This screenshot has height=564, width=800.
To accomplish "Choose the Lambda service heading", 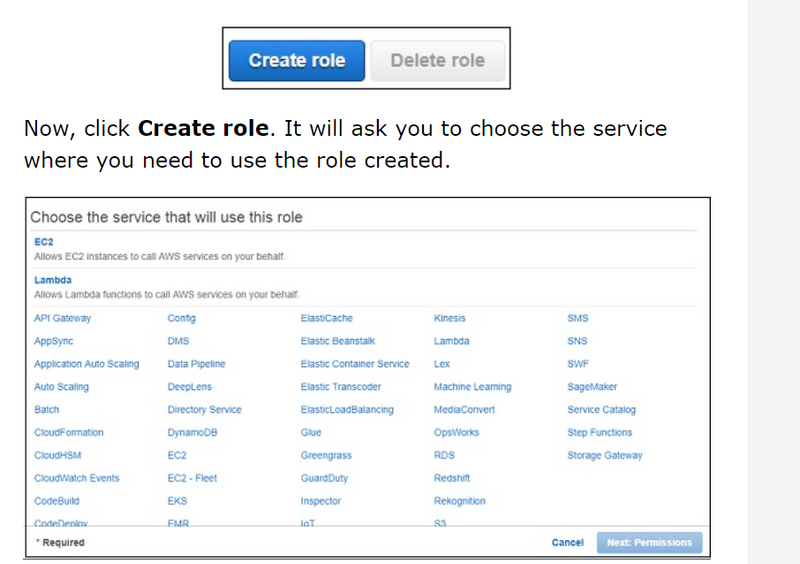I will (x=52, y=280).
